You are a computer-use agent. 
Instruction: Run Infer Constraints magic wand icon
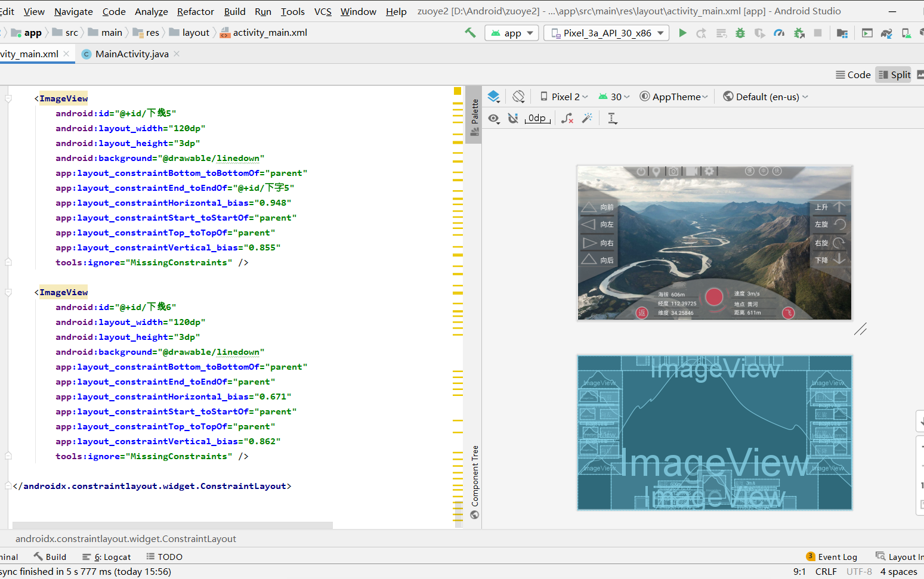click(x=587, y=118)
